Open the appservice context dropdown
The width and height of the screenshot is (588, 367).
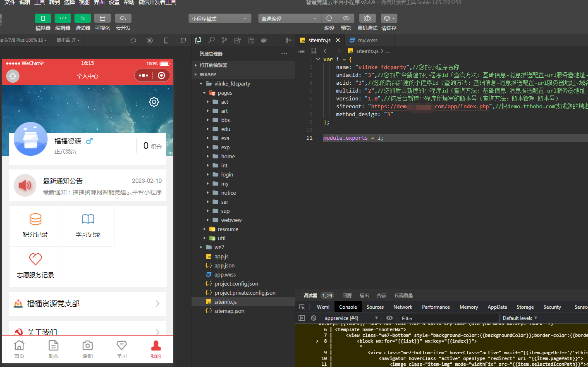tap(351, 318)
